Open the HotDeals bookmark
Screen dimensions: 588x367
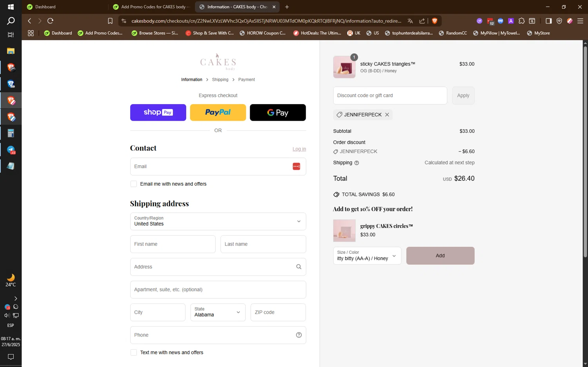[317, 33]
